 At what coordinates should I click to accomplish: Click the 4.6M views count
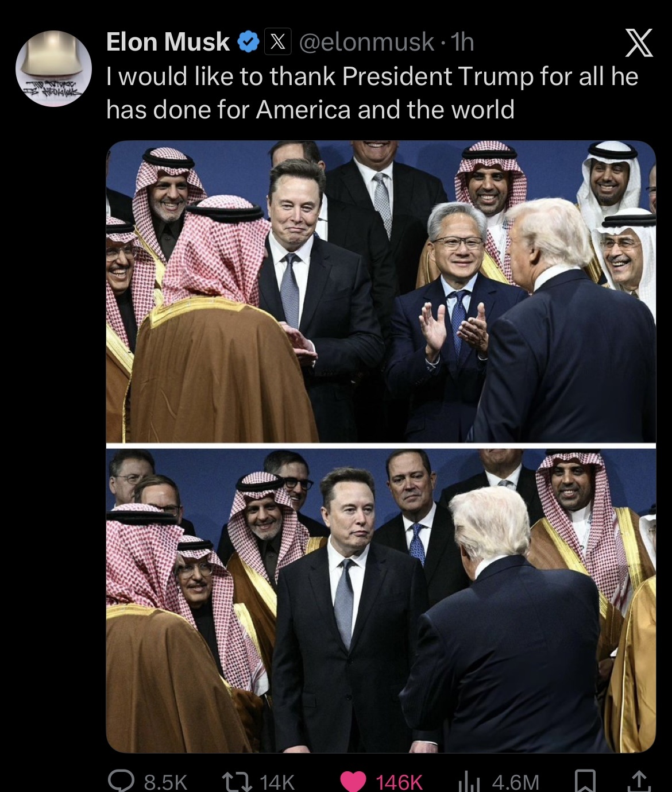tap(515, 782)
